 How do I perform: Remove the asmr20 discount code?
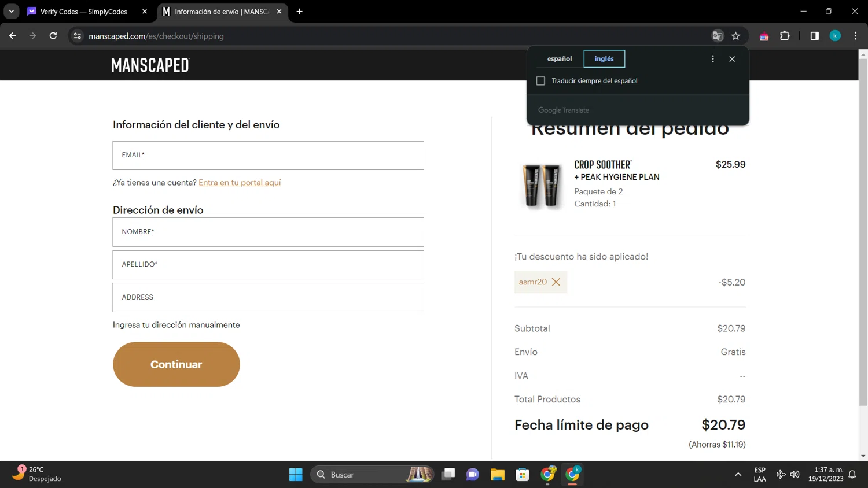tap(556, 282)
